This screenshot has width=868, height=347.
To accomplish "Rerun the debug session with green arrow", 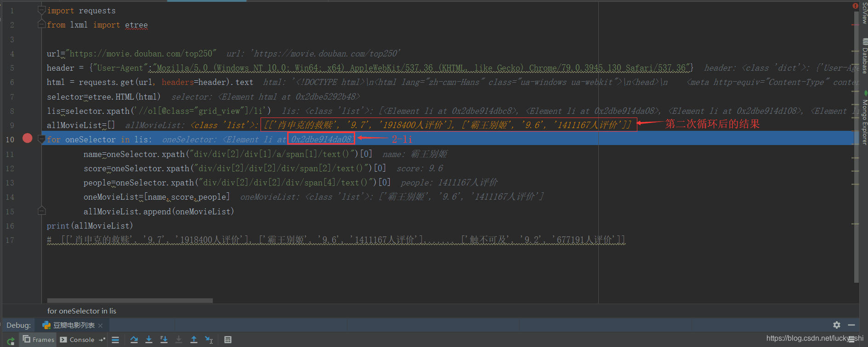I will click(11, 341).
